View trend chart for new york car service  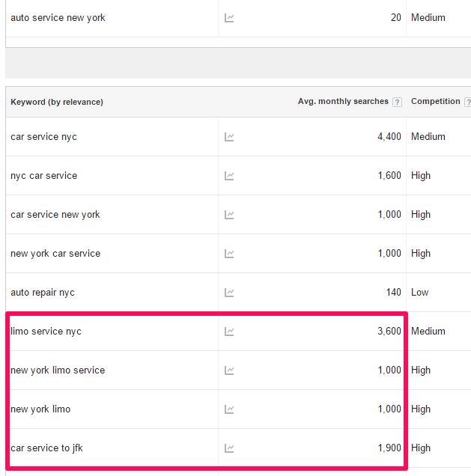[x=229, y=254]
